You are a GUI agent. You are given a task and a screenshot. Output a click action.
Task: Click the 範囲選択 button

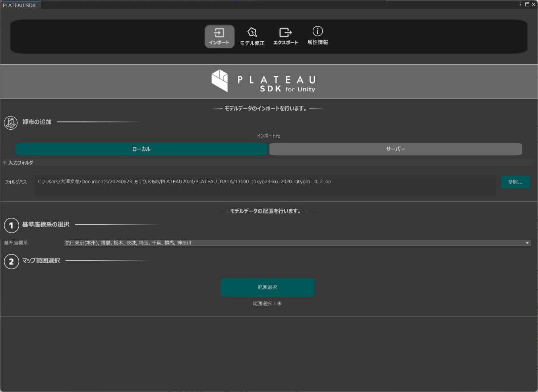click(x=267, y=287)
